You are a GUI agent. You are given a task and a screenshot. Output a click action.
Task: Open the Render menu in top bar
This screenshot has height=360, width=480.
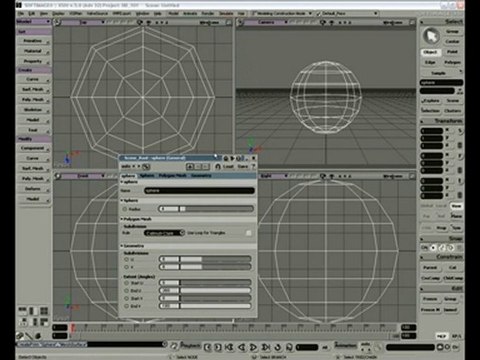[x=208, y=14]
